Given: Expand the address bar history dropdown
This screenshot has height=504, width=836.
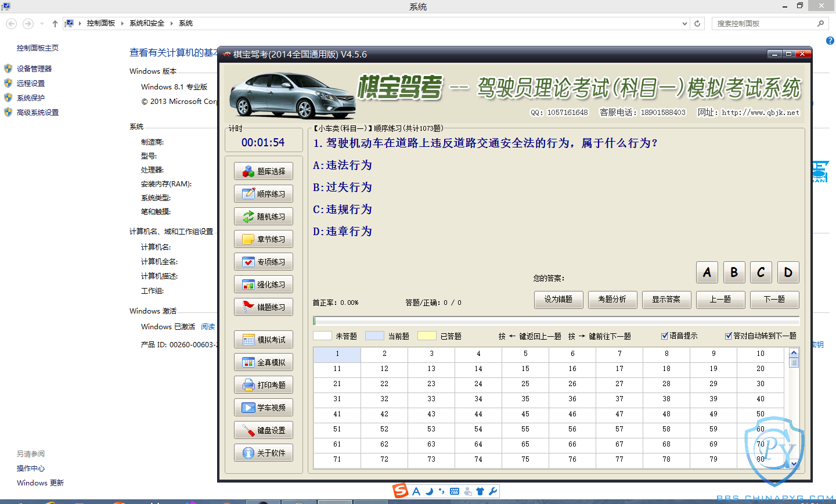Looking at the screenshot, I should coord(685,24).
